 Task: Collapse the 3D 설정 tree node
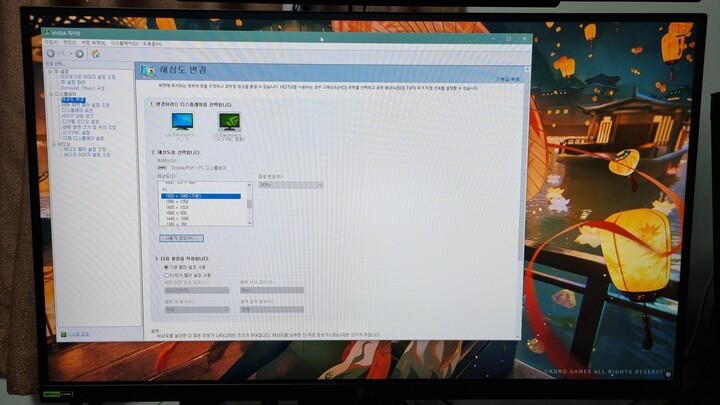(x=49, y=72)
